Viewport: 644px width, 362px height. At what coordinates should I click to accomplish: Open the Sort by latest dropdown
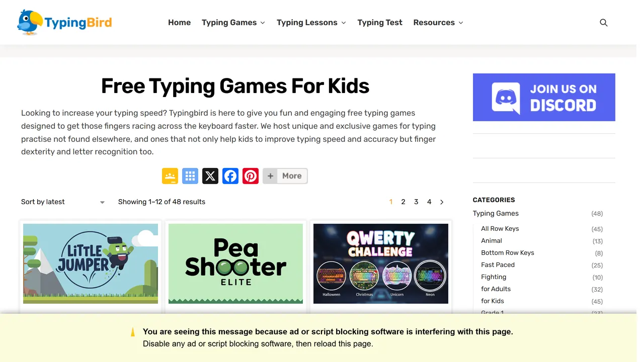coord(63,202)
